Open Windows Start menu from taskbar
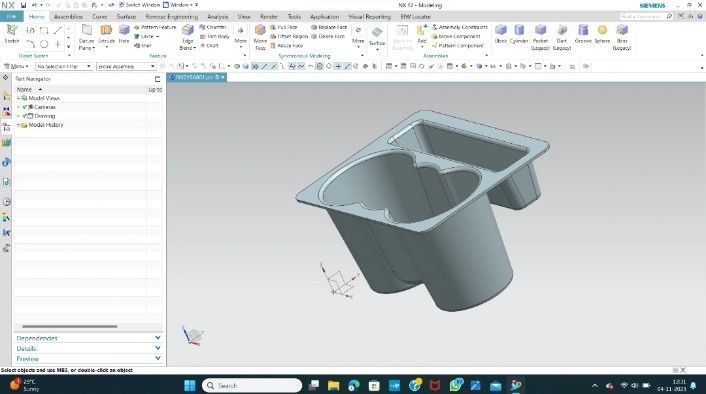This screenshot has height=394, width=706. [x=190, y=385]
